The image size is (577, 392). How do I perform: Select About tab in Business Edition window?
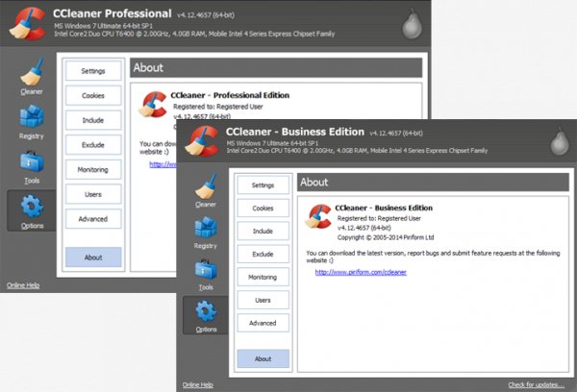click(263, 358)
